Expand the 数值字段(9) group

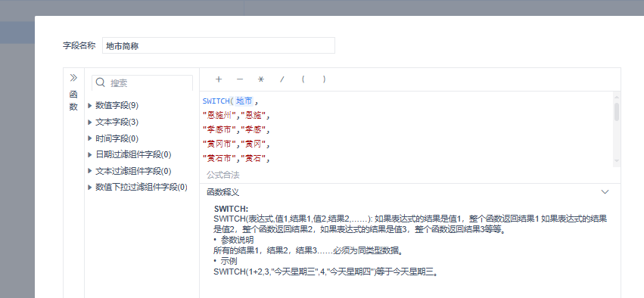coord(90,106)
